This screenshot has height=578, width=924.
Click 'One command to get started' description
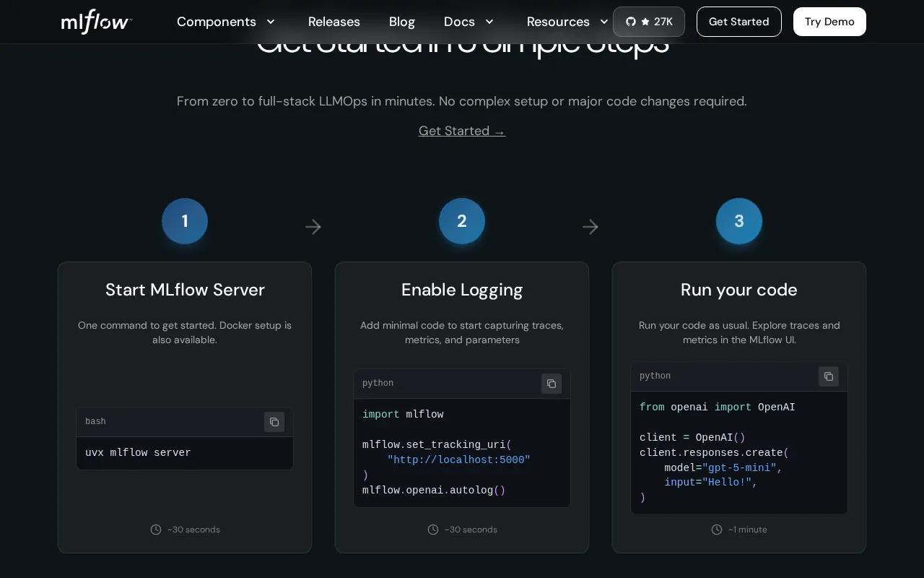(185, 332)
